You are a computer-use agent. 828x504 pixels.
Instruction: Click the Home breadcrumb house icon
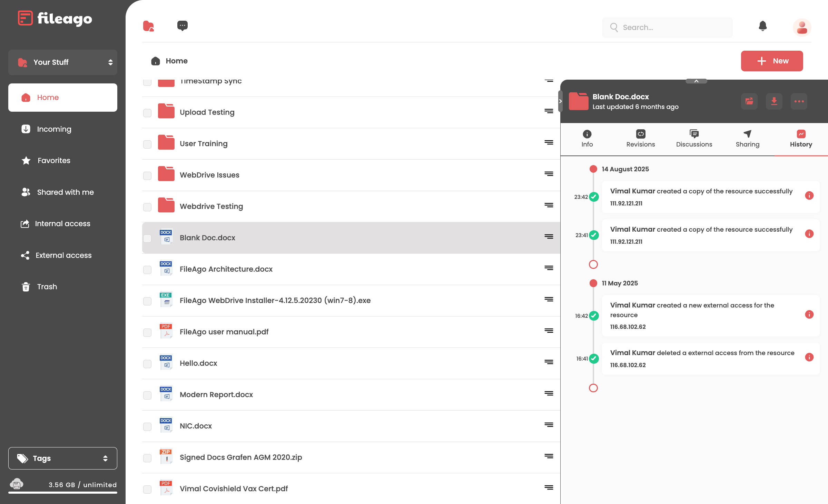click(156, 61)
